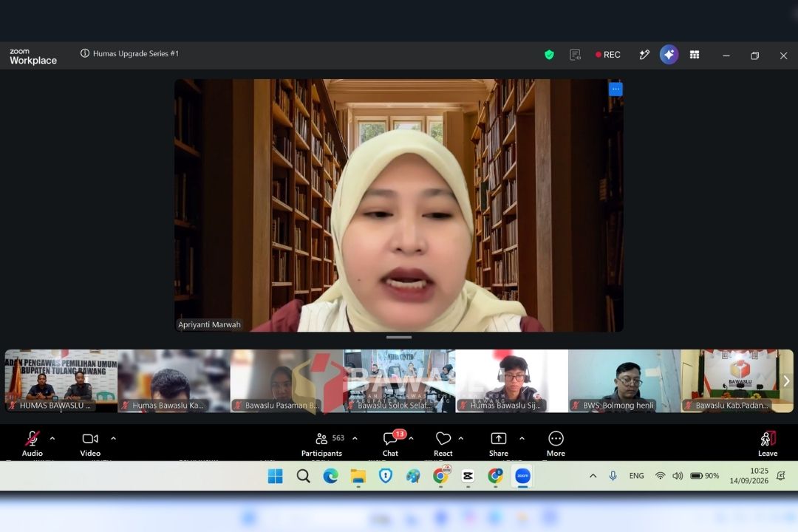Open the view layout grid icon
This screenshot has width=798, height=532.
coord(694,55)
